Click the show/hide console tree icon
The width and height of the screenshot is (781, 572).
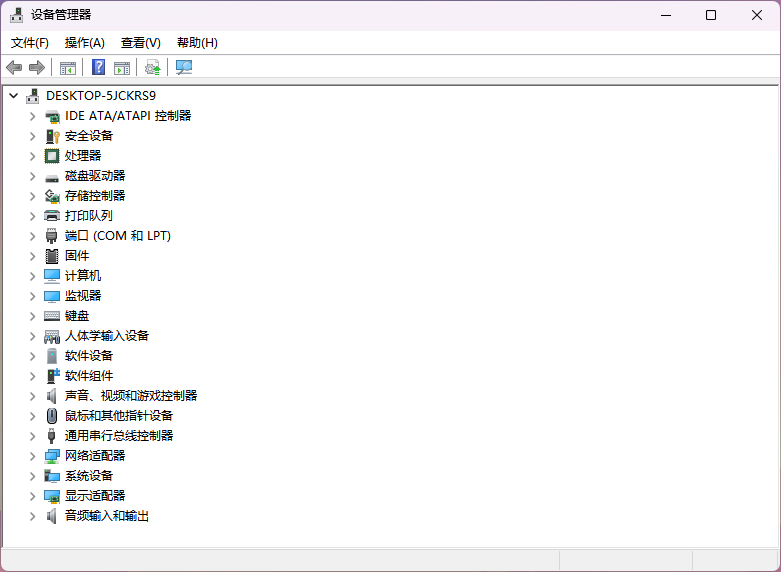click(68, 67)
